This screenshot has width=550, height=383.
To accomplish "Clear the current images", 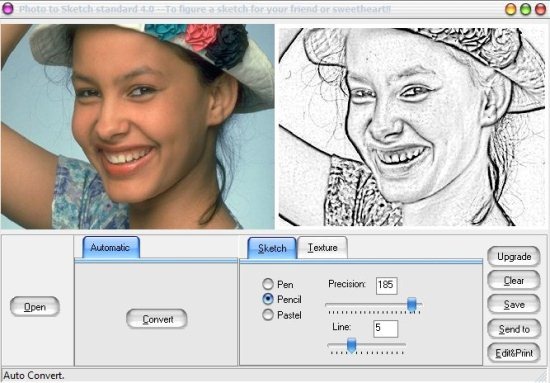I will 514,280.
